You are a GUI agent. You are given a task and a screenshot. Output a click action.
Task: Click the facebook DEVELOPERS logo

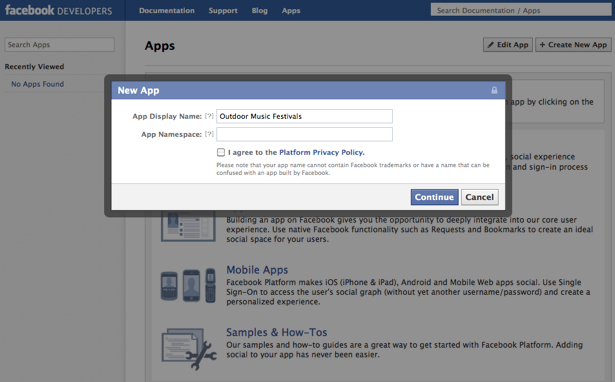tap(58, 11)
